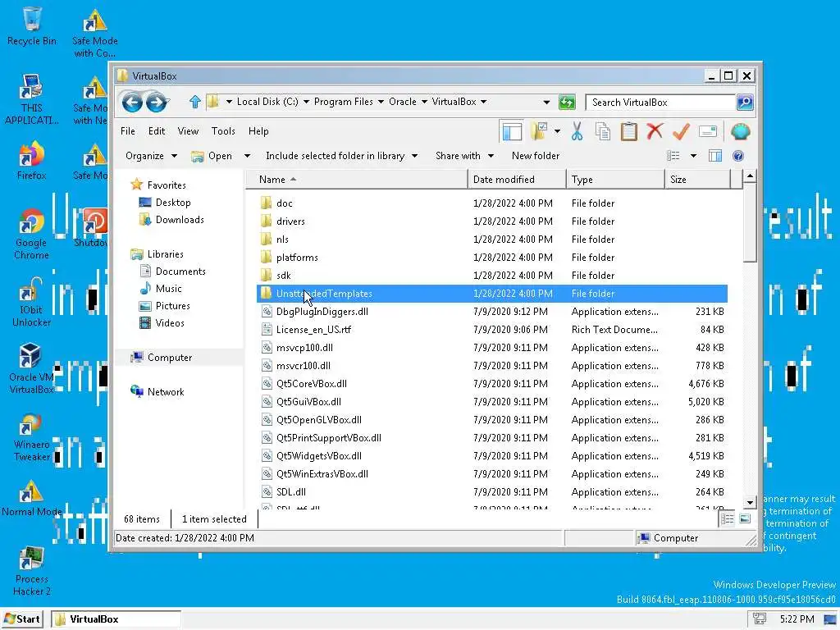Image resolution: width=840 pixels, height=630 pixels.
Task: Open the Help menu
Action: click(x=258, y=131)
